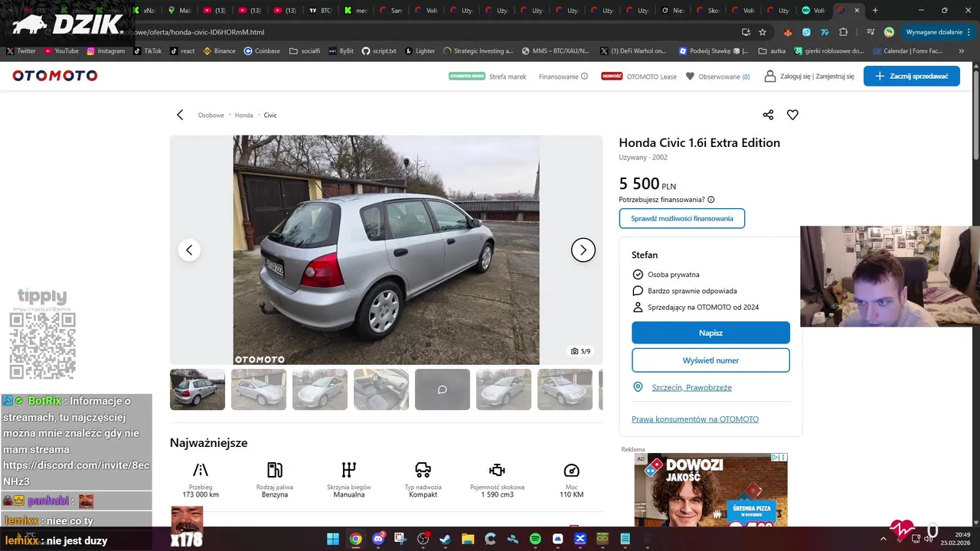Open Spotify from the taskbar
The image size is (980, 551).
[x=535, y=539]
